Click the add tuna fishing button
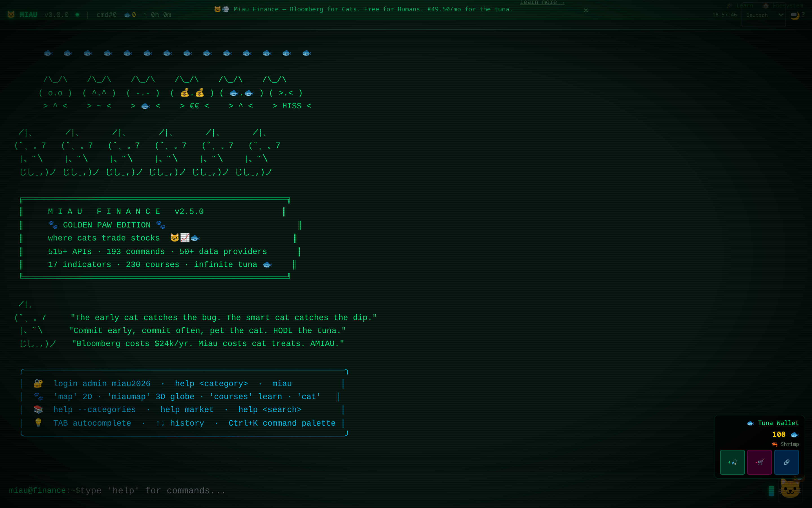812x508 pixels. [x=732, y=462]
